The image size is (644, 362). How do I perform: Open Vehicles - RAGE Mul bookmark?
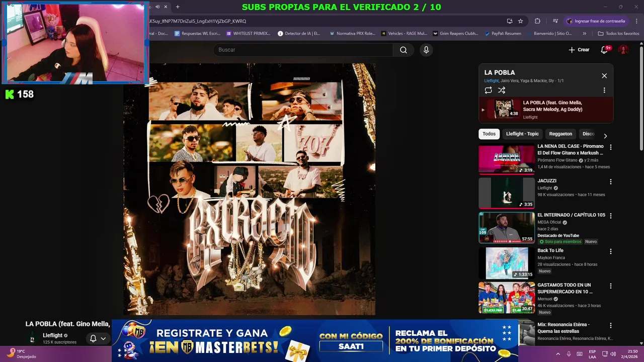(x=404, y=34)
